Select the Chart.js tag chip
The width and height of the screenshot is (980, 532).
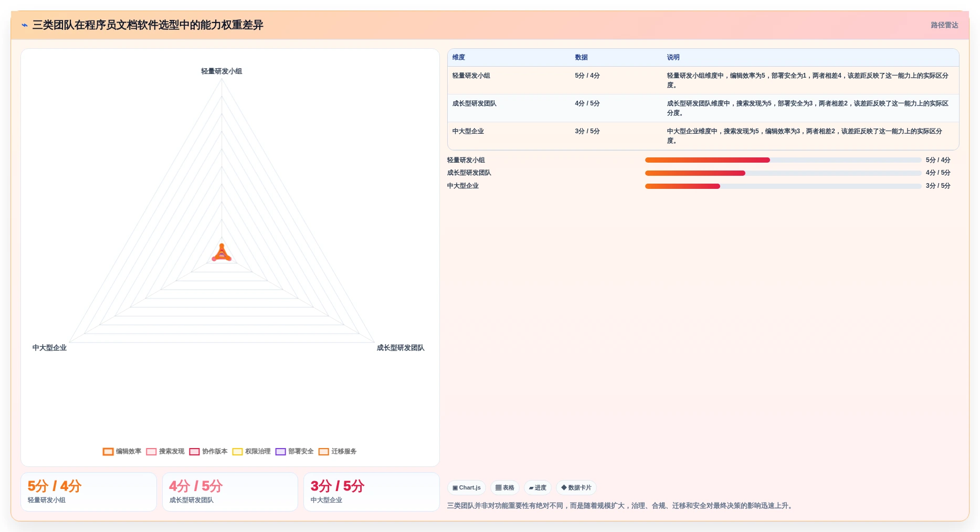(467, 487)
